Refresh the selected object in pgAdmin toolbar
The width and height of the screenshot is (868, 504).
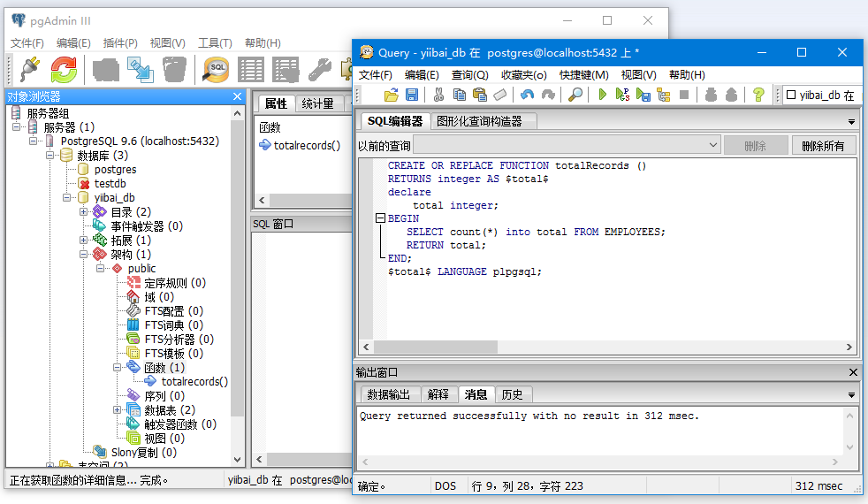[64, 69]
